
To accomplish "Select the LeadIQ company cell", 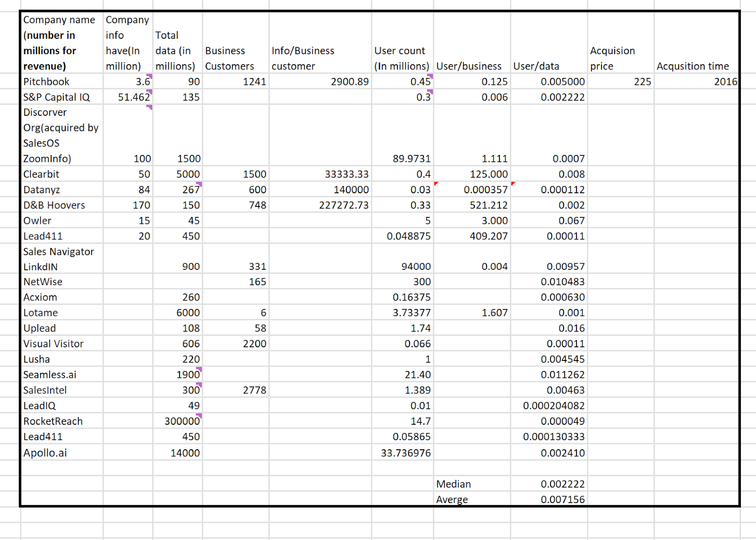I will pos(62,405).
